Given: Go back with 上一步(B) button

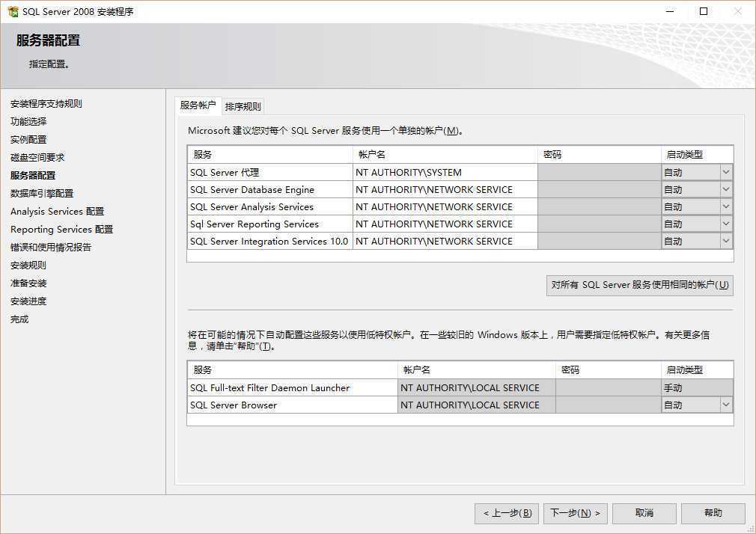Looking at the screenshot, I should [507, 513].
